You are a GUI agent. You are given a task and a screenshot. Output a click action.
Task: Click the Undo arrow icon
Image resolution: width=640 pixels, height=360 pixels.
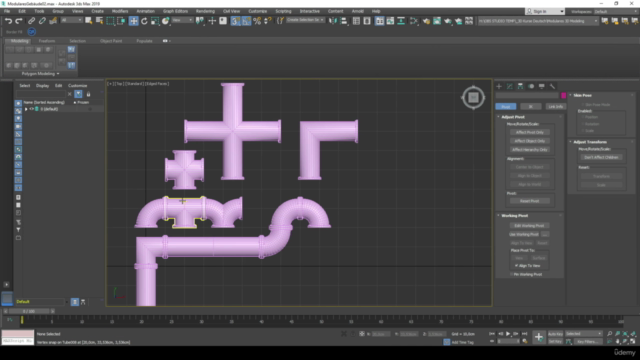[8, 21]
